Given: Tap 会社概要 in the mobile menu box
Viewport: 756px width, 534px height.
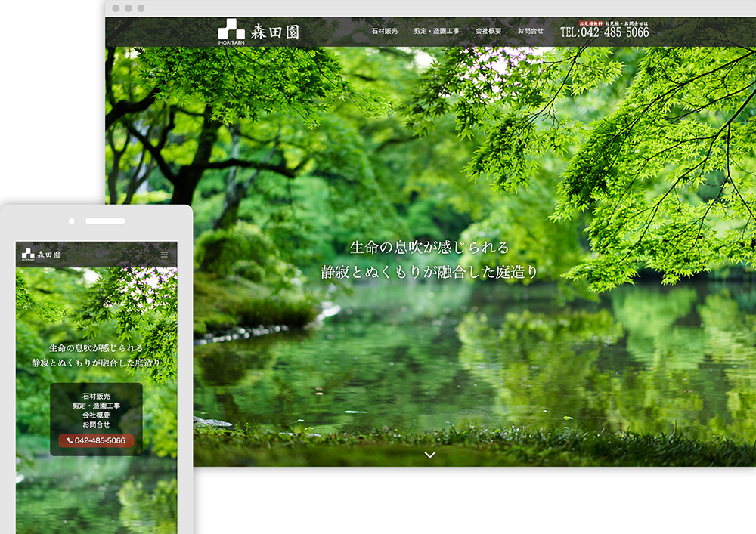Looking at the screenshot, I should [x=96, y=415].
